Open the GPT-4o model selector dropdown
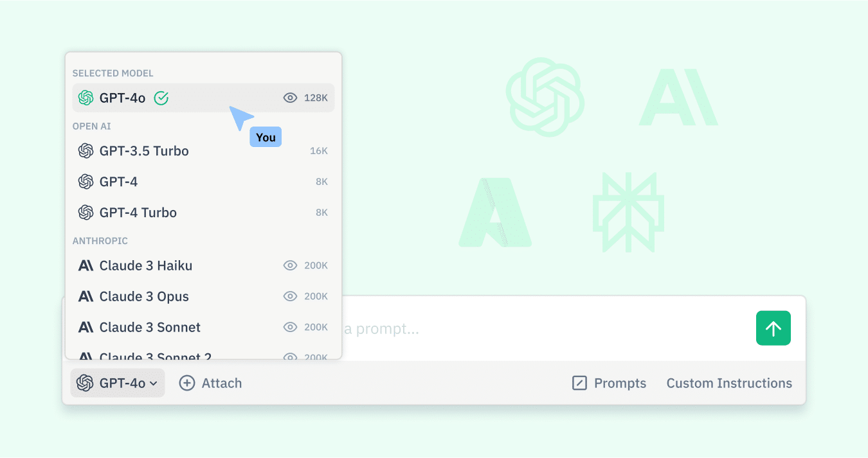The width and height of the screenshot is (868, 458). [x=118, y=383]
